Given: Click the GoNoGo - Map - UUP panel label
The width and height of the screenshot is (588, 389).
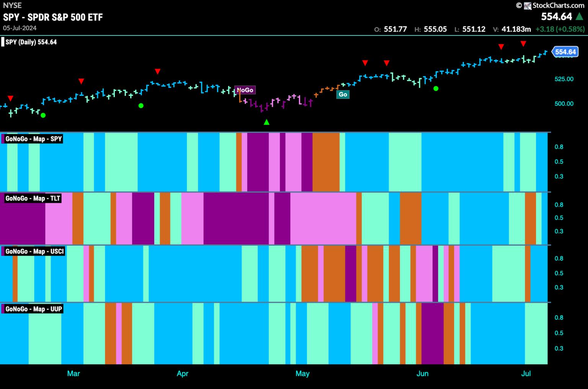Looking at the screenshot, I should (33, 309).
